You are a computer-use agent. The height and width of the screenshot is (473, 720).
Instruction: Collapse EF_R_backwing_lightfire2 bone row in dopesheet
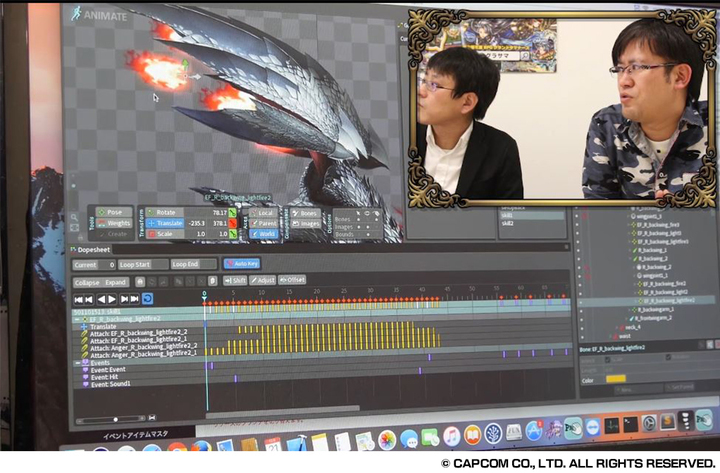pos(77,318)
